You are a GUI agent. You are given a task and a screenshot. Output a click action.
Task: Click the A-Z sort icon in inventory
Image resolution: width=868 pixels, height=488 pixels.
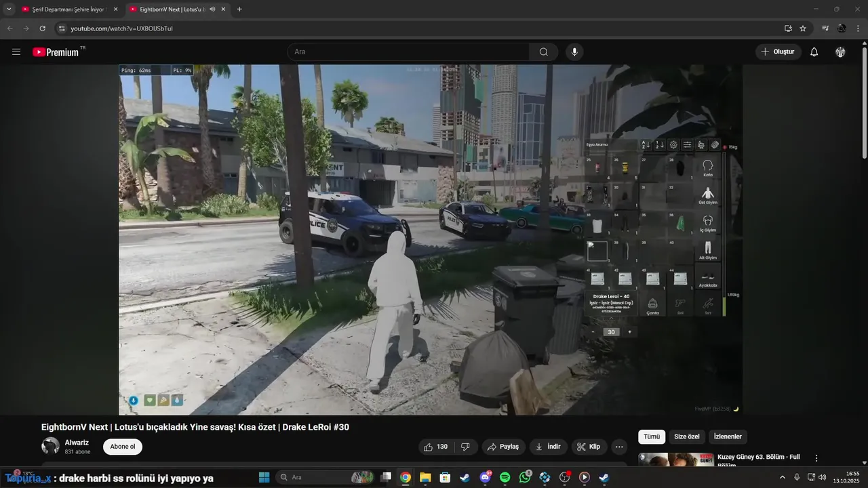646,145
